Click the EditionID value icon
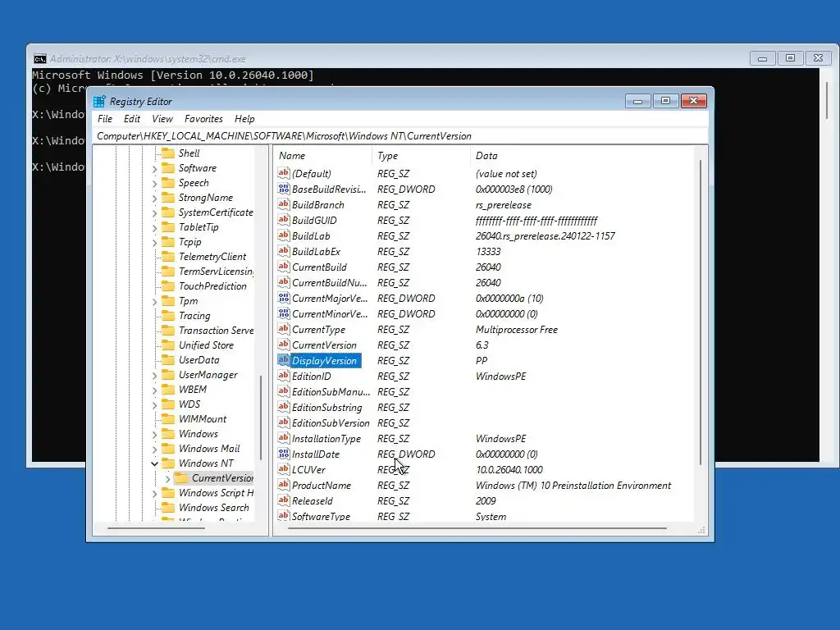This screenshot has width=840, height=630. pyautogui.click(x=283, y=376)
